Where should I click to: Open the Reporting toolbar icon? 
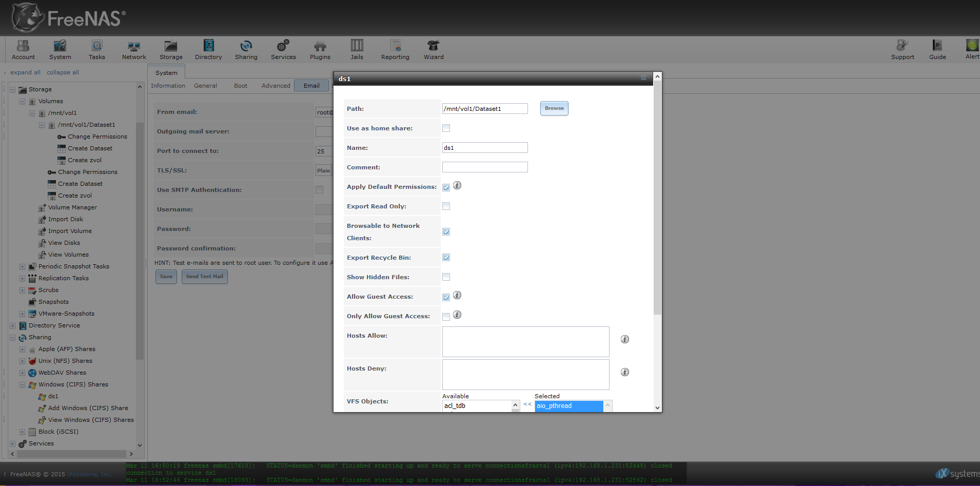coord(395,50)
